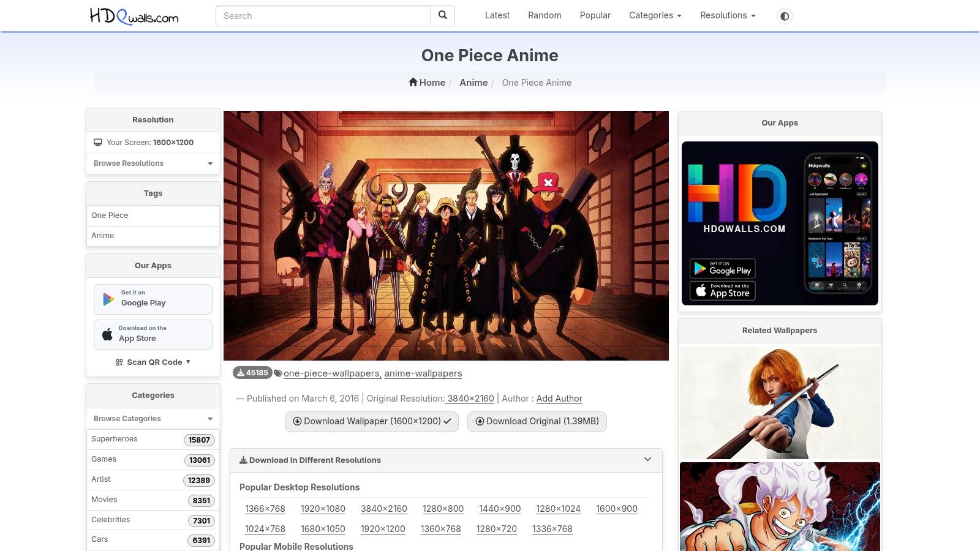Open the Popular wallpapers page
This screenshot has height=551, width=980.
pyautogui.click(x=595, y=15)
